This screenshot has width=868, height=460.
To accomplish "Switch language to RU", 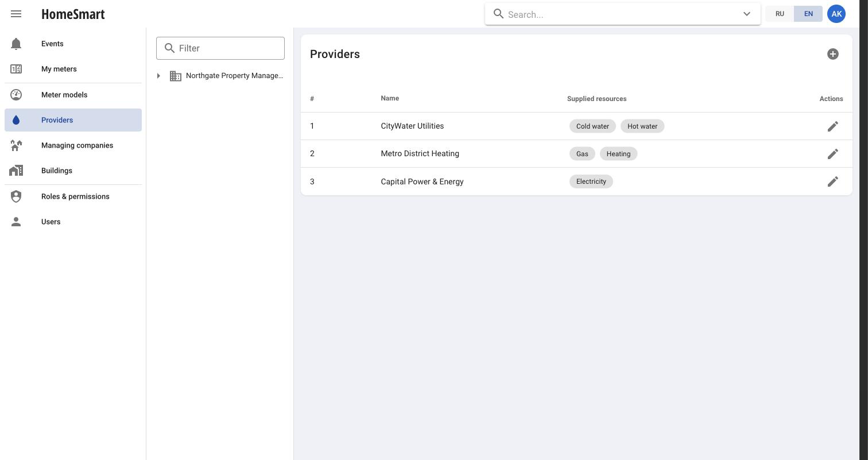I will pos(780,14).
